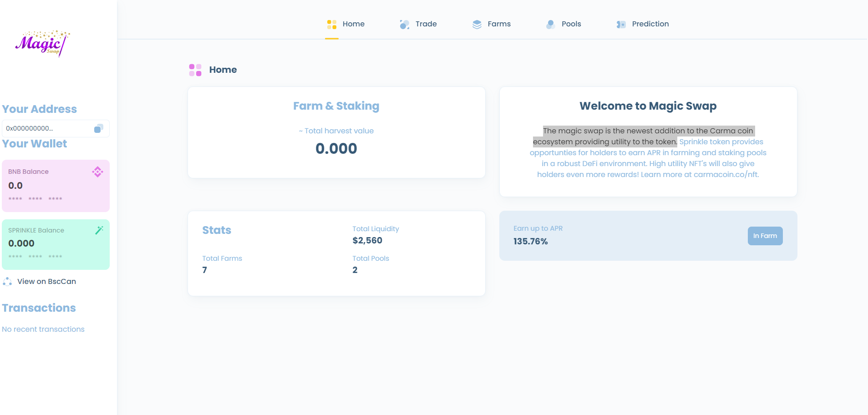Click the wallet address input field
Screen dimensions: 868x415
46,129
